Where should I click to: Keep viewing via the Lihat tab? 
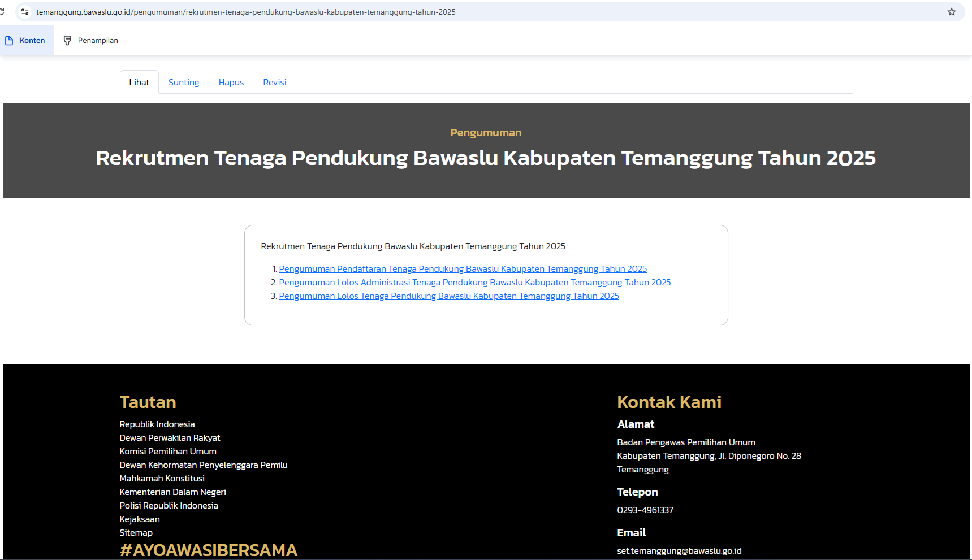[139, 82]
